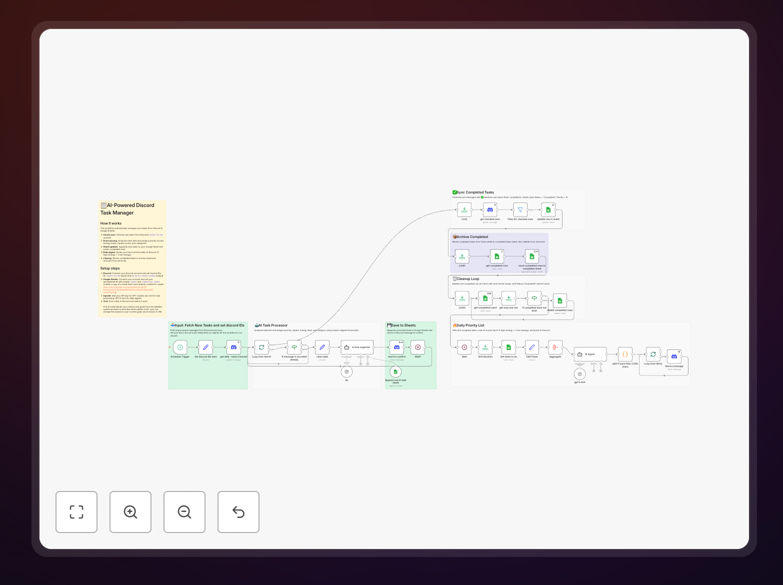Select the pencil Set node after Schedule Trigger
Image resolution: width=783 pixels, height=585 pixels.
(206, 347)
